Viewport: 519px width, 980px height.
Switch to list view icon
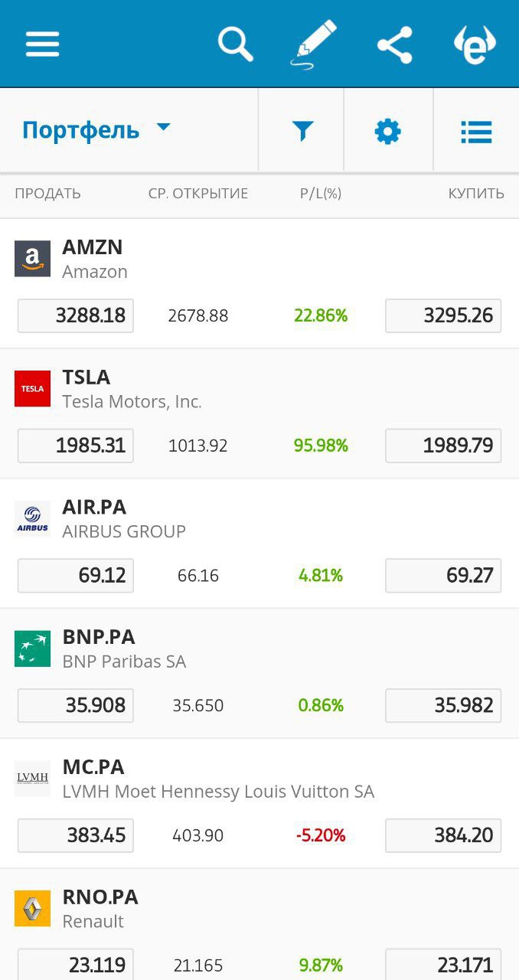click(x=476, y=132)
